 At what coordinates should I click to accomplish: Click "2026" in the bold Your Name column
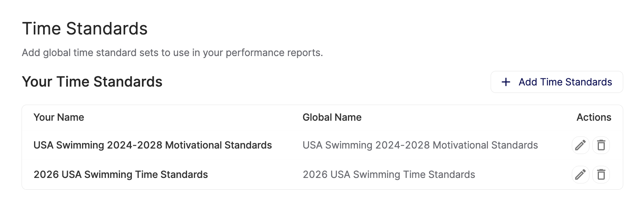(x=45, y=174)
